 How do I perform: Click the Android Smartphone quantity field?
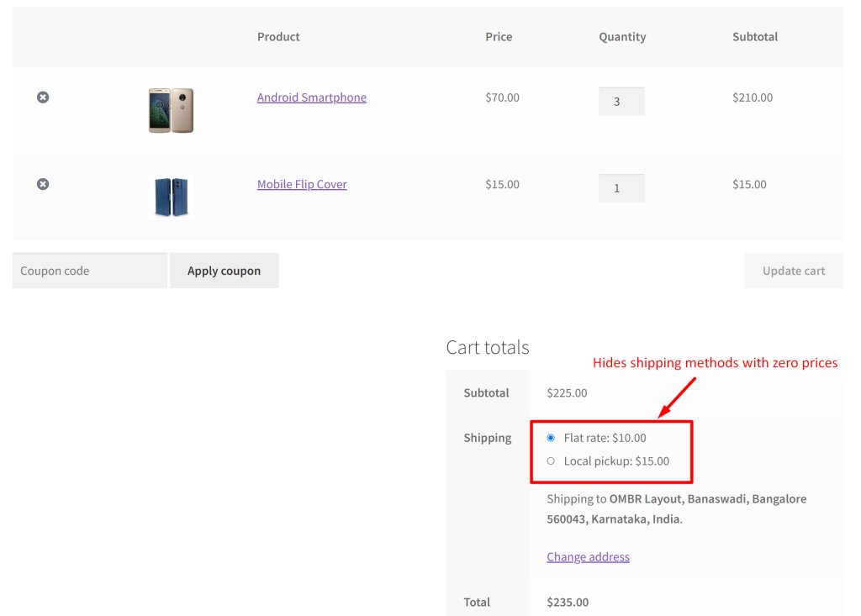[621, 102]
